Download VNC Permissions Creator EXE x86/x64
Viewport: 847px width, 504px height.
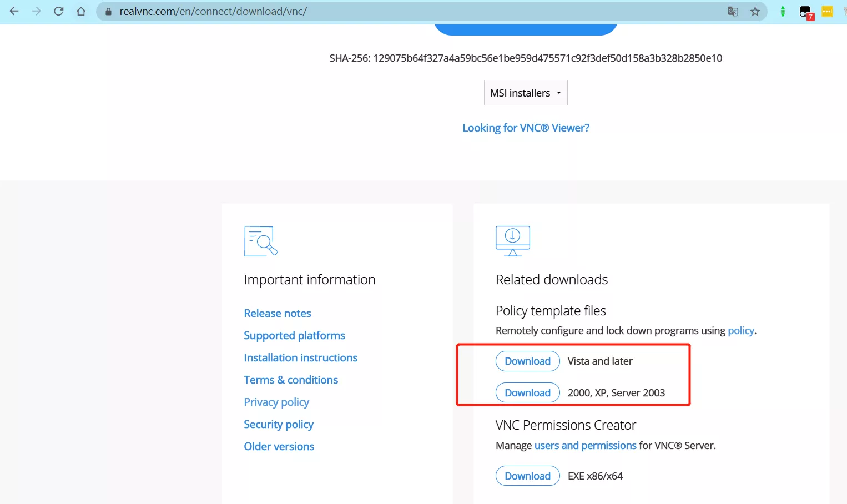click(527, 476)
